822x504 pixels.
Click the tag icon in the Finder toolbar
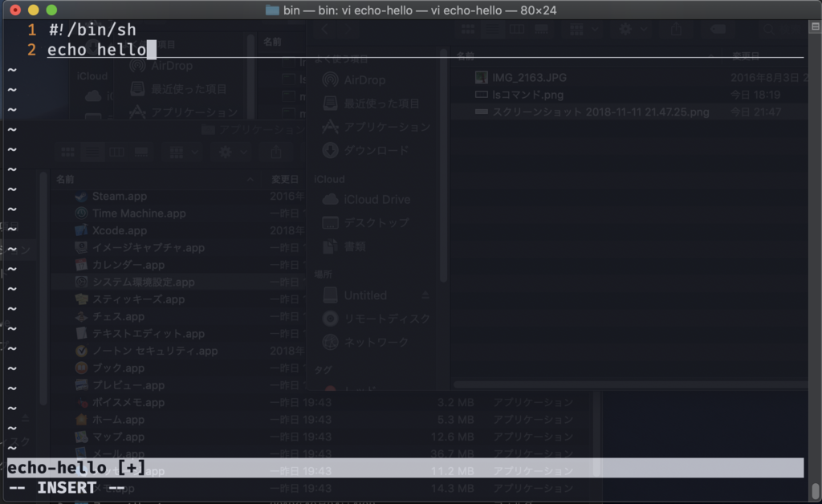(717, 29)
